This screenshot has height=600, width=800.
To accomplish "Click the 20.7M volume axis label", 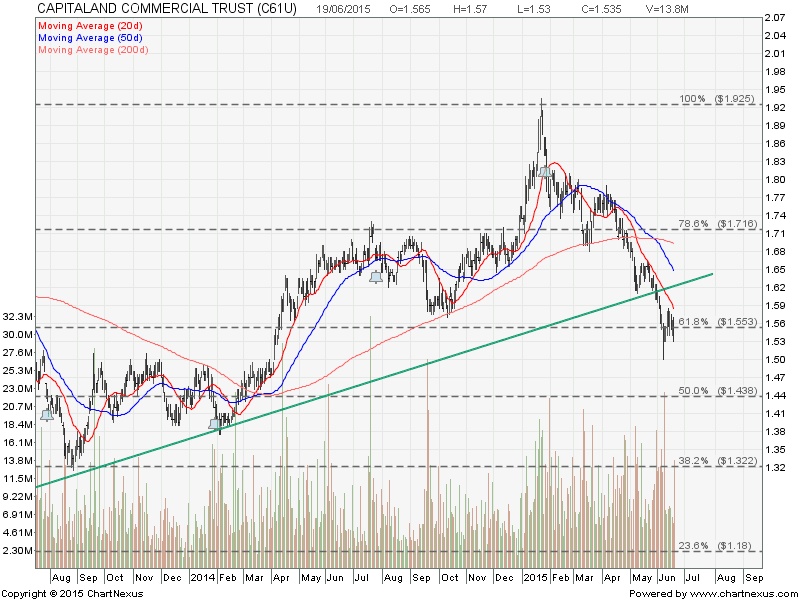I will click(18, 407).
